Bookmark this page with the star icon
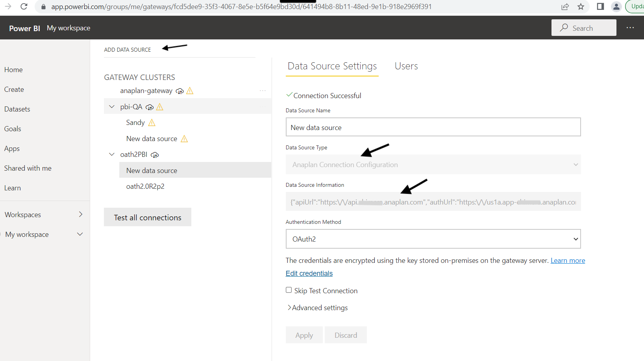This screenshot has width=644, height=361. tap(581, 6)
